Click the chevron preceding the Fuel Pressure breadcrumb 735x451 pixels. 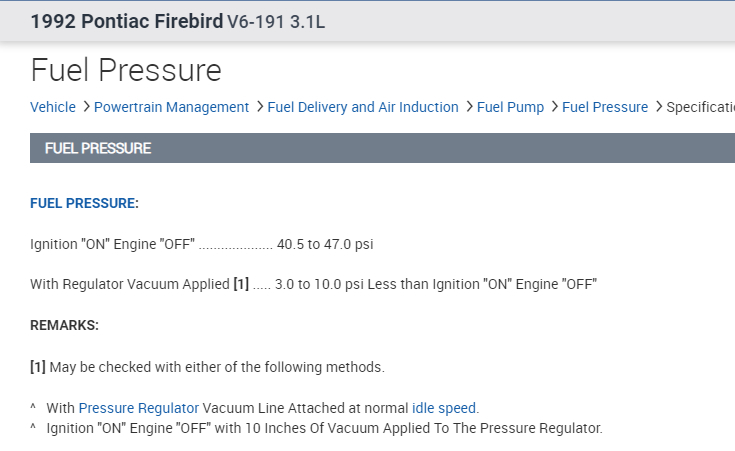tap(554, 107)
